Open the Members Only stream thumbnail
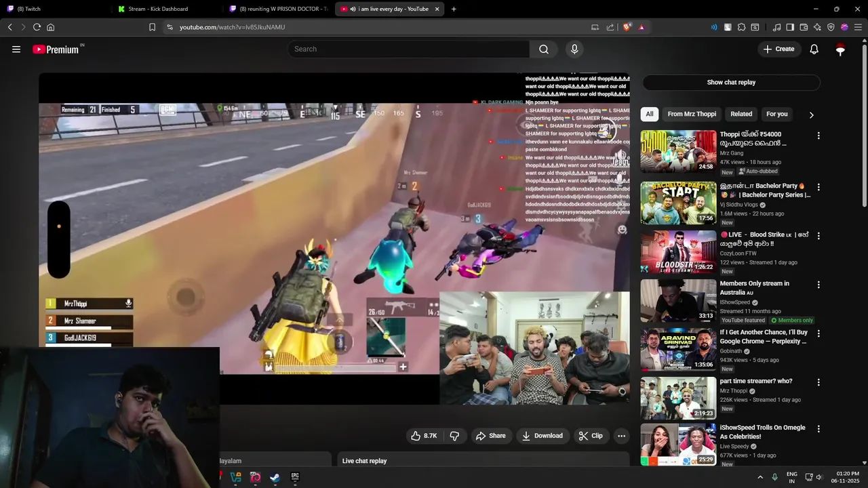This screenshot has width=868, height=488. 678,300
